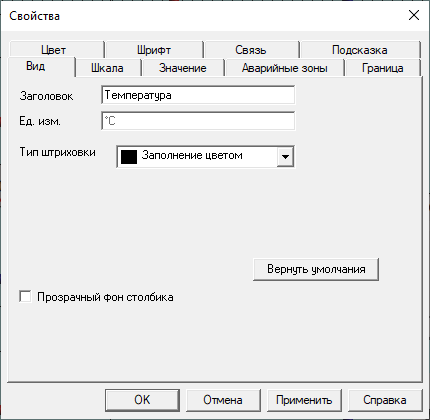Click the Применить button
The width and height of the screenshot is (430, 420).
(x=304, y=400)
